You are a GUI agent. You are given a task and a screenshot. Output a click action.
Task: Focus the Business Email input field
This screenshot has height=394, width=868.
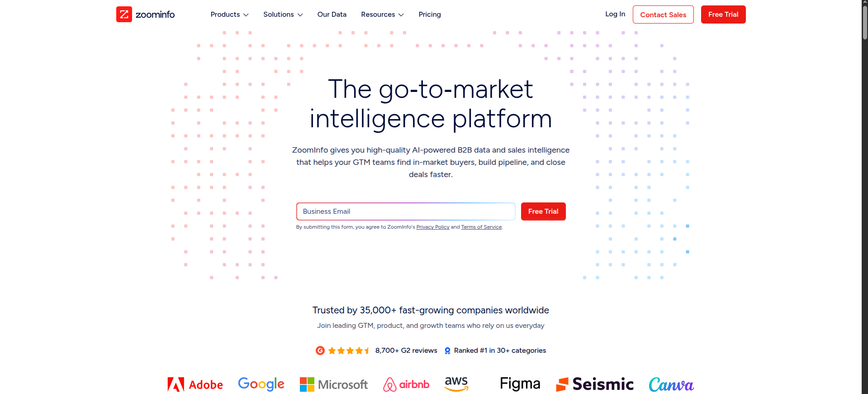coord(406,211)
